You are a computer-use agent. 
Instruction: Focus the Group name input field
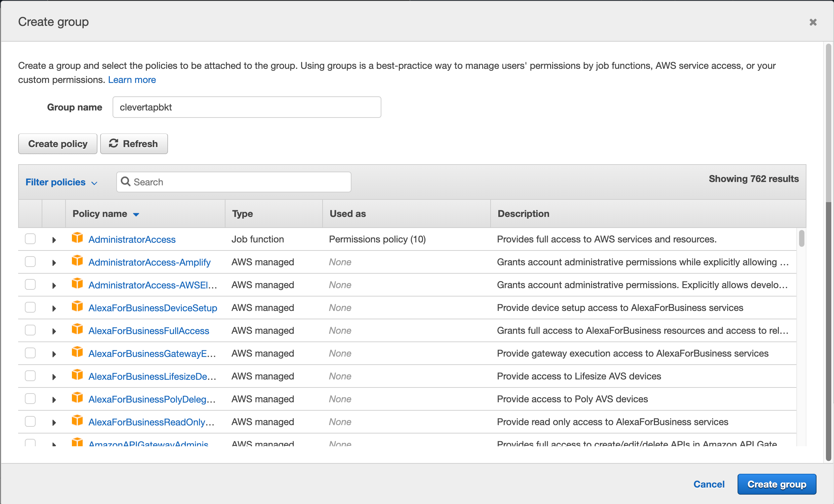coord(247,107)
